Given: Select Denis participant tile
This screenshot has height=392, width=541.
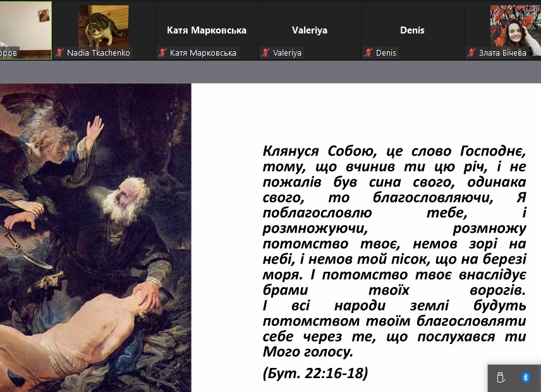Looking at the screenshot, I should 412,30.
